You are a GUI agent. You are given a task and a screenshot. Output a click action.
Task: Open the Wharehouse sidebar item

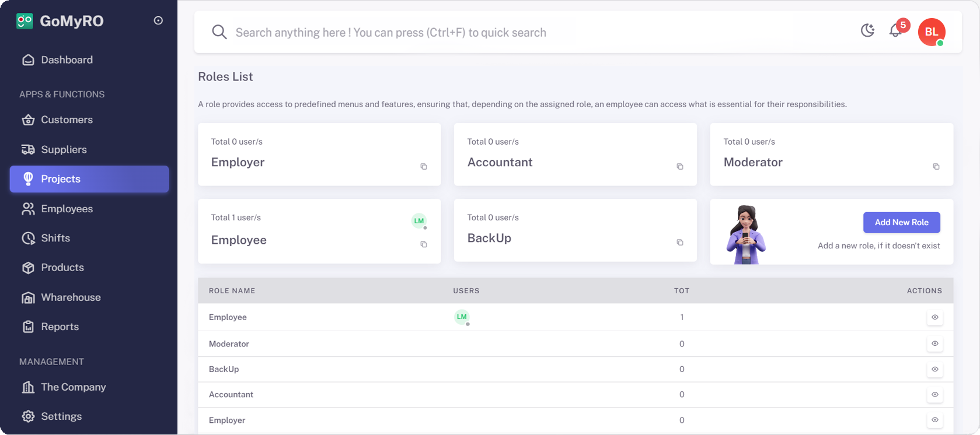[x=71, y=297]
